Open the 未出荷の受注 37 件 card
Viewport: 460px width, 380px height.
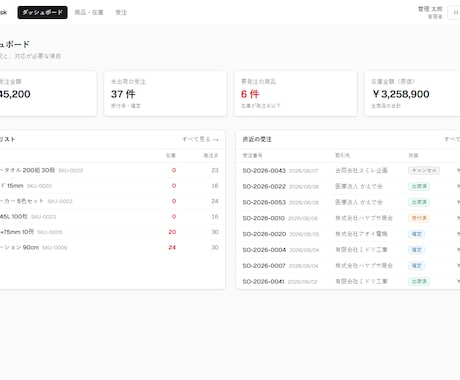pyautogui.click(x=165, y=94)
